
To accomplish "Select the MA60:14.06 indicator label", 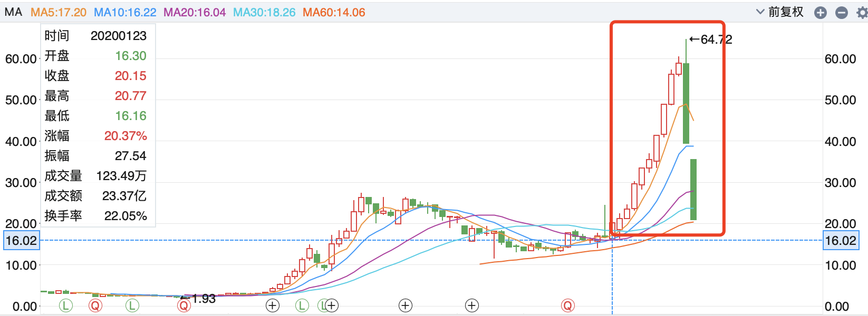I will [334, 12].
